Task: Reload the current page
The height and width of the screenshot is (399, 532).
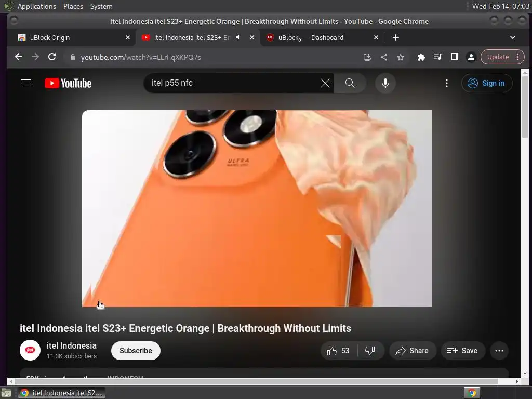Action: (52, 57)
